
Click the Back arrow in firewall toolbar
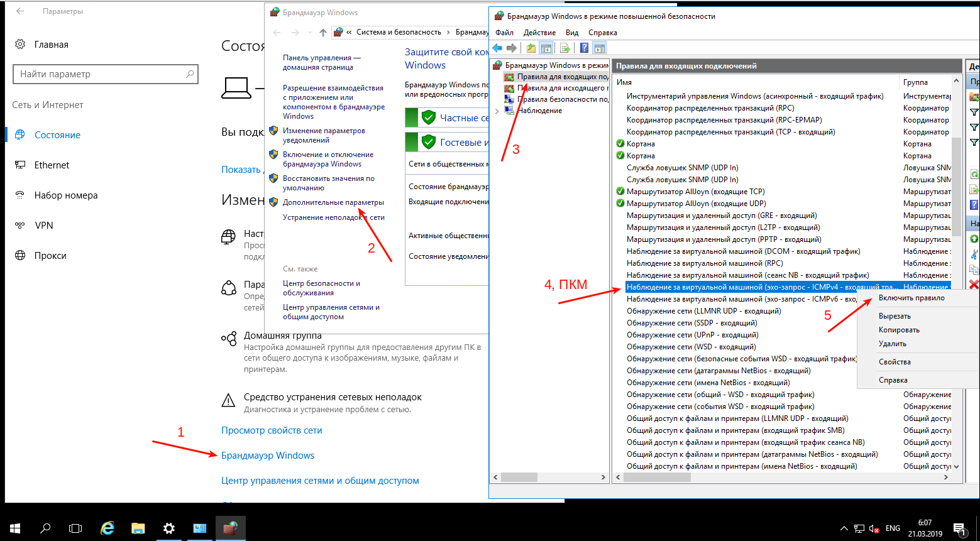click(x=497, y=48)
